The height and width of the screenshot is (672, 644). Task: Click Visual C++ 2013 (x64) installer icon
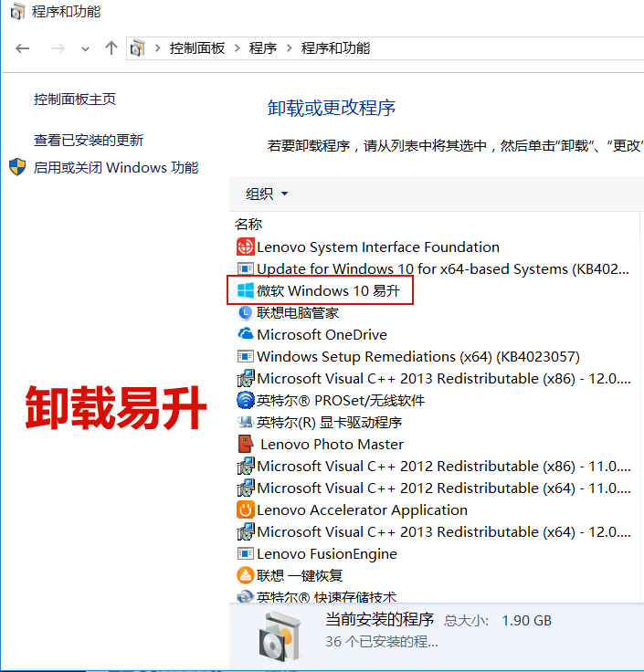[x=245, y=532]
